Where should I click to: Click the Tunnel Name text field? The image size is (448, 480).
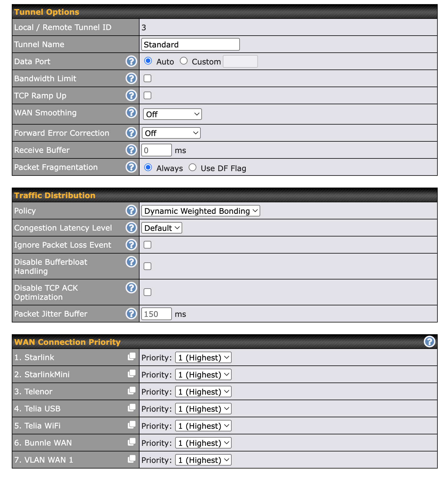(x=190, y=44)
